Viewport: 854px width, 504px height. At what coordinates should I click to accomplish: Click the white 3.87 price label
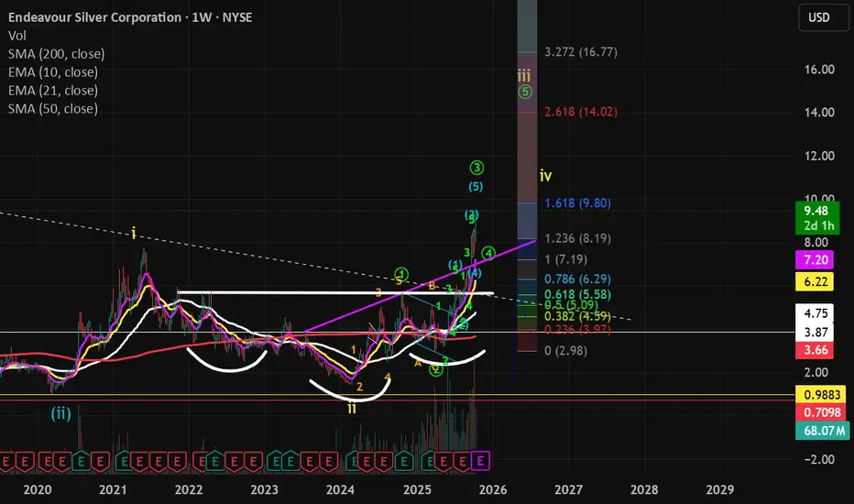pos(815,332)
